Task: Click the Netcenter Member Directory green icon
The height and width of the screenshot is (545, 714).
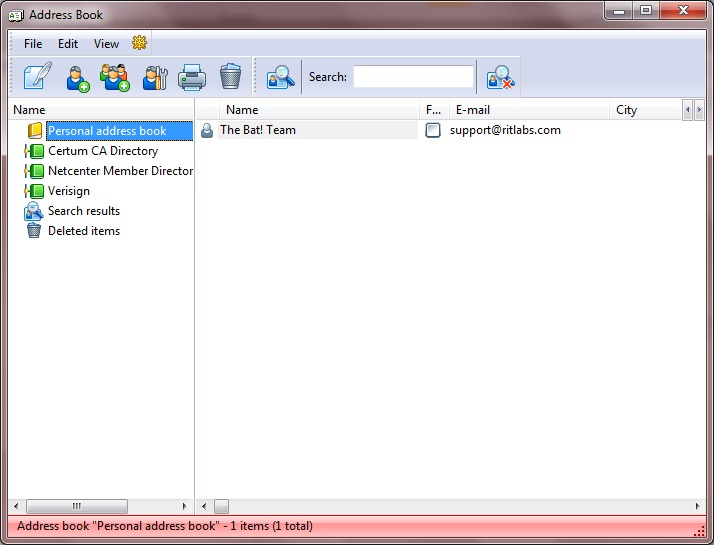Action: (34, 171)
